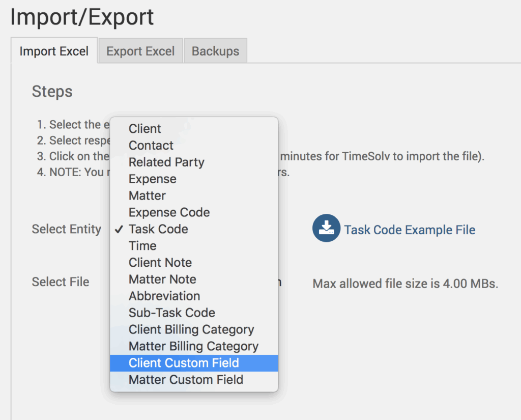Pick the Sub-Task Code option
Image resolution: width=521 pixels, height=420 pixels.
[x=172, y=313]
